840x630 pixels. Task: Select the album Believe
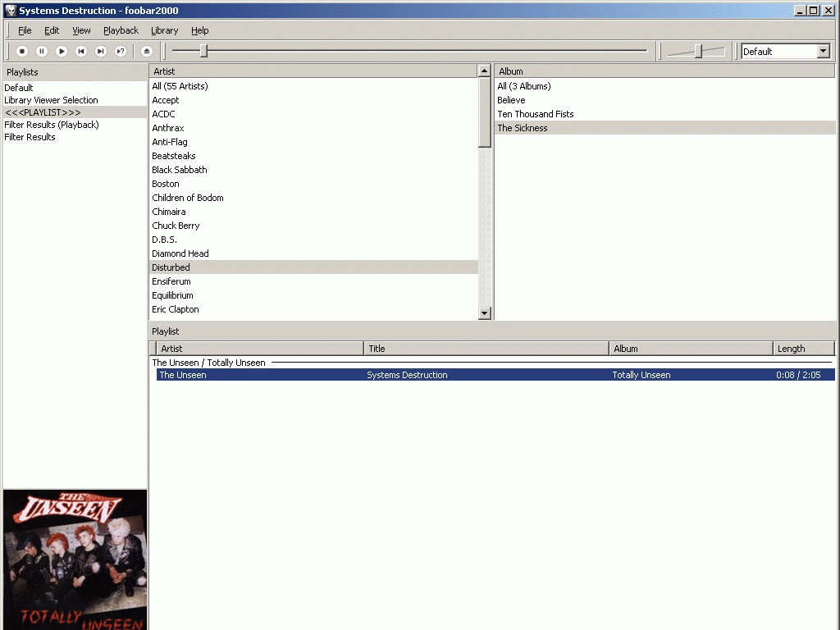tap(664, 100)
